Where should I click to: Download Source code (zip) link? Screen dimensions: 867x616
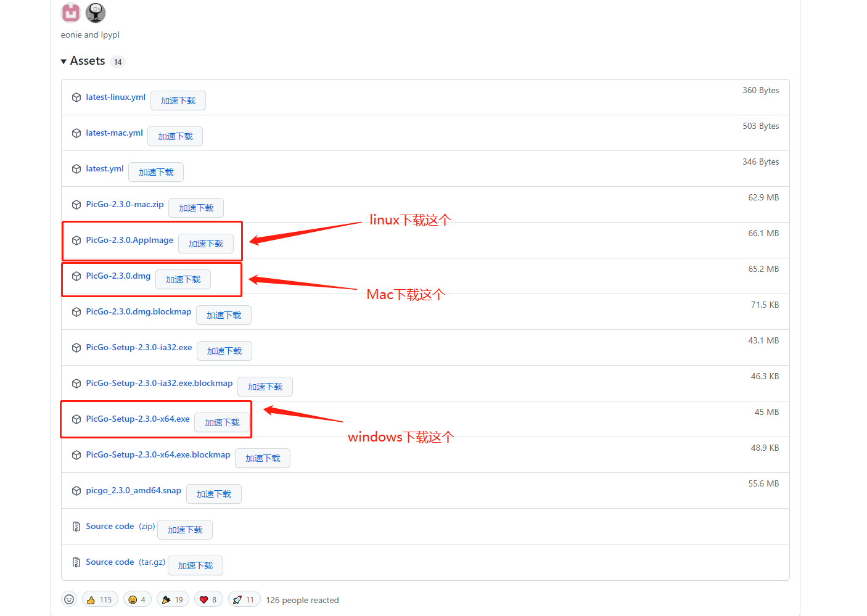coord(120,526)
